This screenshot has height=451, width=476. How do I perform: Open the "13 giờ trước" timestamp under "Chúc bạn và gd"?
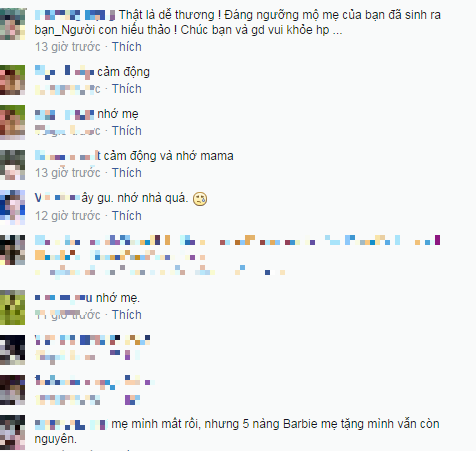pos(68,47)
